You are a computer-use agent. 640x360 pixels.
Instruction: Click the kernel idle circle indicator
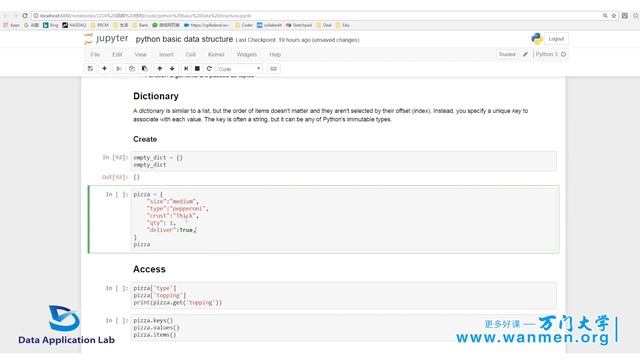564,54
